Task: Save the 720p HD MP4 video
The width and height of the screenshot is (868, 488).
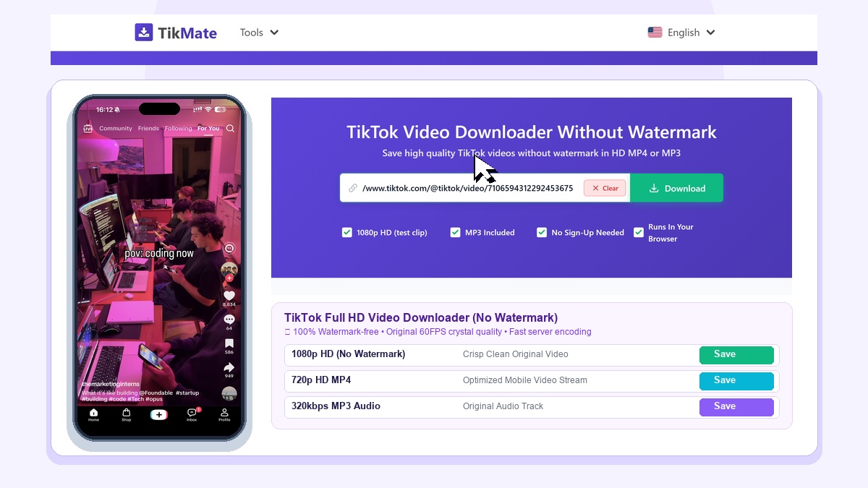Action: pos(736,381)
